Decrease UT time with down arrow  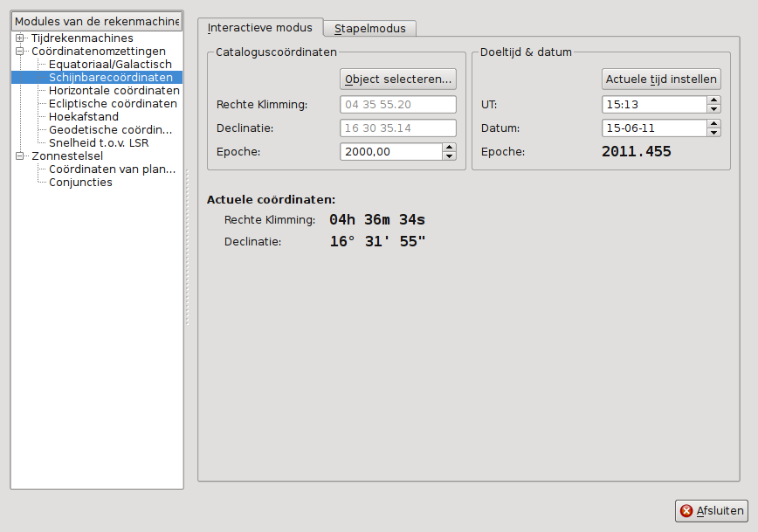coord(713,109)
